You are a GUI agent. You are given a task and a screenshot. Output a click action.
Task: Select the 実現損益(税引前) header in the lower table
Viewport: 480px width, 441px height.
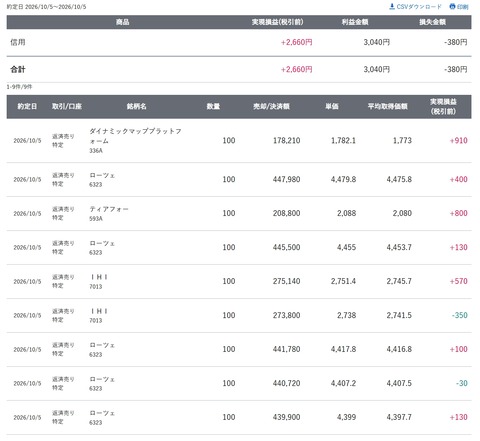443,107
